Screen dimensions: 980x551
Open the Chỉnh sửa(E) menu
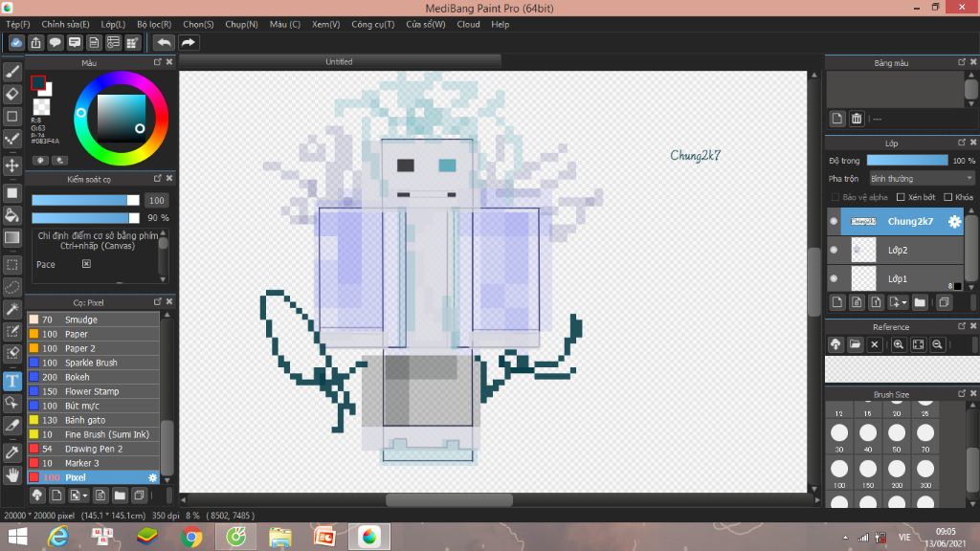tap(66, 24)
